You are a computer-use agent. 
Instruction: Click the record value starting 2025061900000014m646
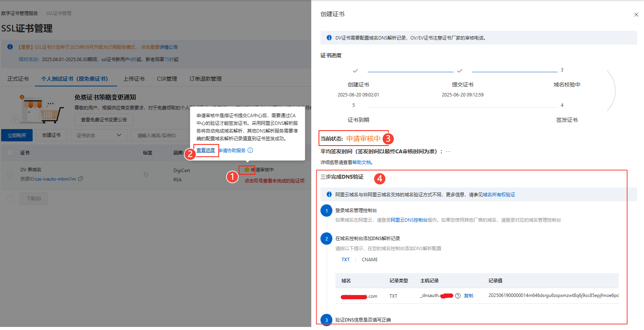553,295
